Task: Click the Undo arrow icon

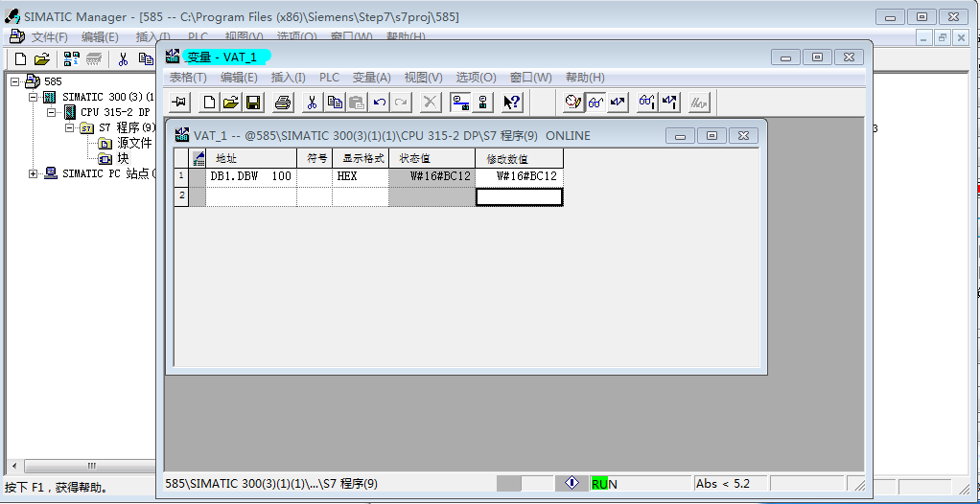Action: [380, 103]
